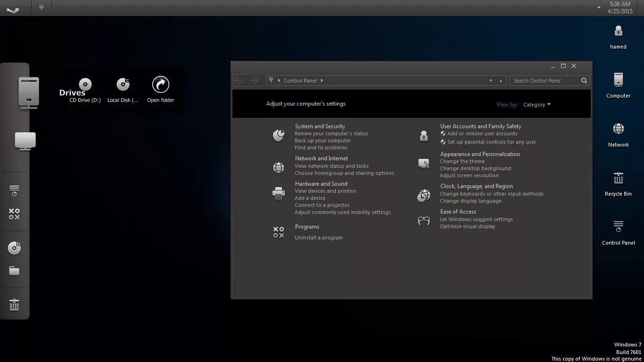
Task: Show hidden tray icons arrow near the clock
Action: pos(599,8)
